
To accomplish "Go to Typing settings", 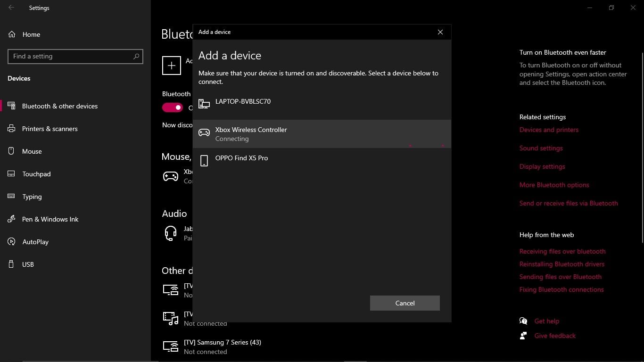I will tap(32, 197).
